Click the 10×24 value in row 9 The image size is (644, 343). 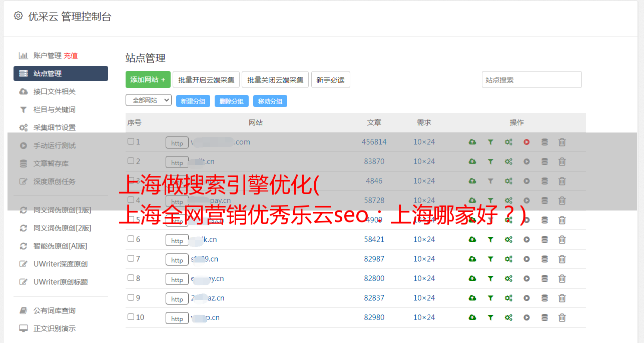(x=424, y=298)
